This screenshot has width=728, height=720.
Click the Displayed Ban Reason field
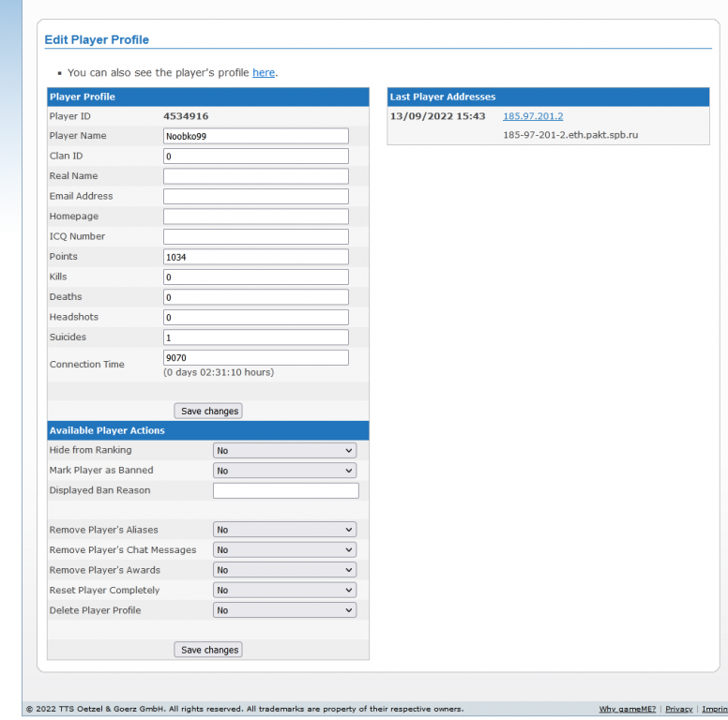click(x=285, y=490)
